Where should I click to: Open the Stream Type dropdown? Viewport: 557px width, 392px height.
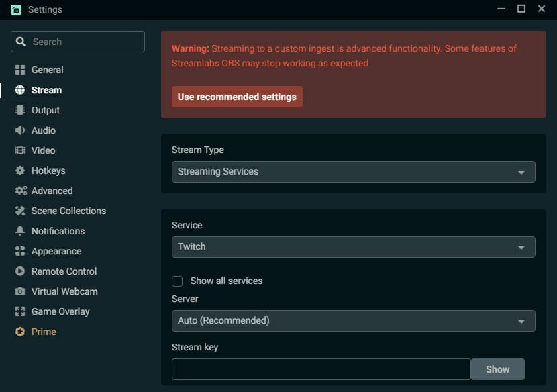pos(353,172)
